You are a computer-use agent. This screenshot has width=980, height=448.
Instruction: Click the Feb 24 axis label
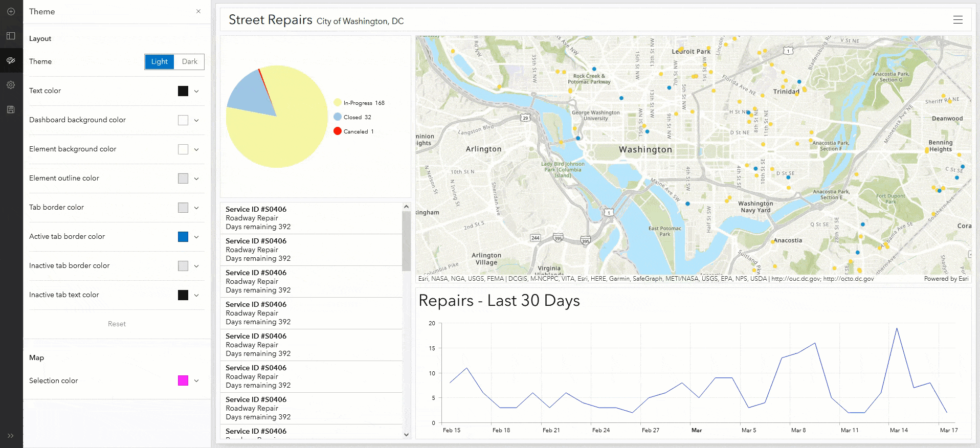tap(601, 430)
